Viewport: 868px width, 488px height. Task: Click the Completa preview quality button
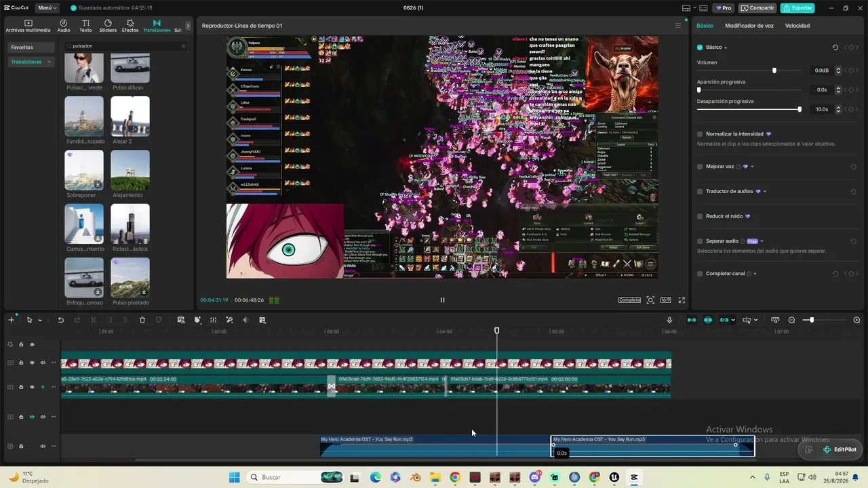pyautogui.click(x=629, y=300)
